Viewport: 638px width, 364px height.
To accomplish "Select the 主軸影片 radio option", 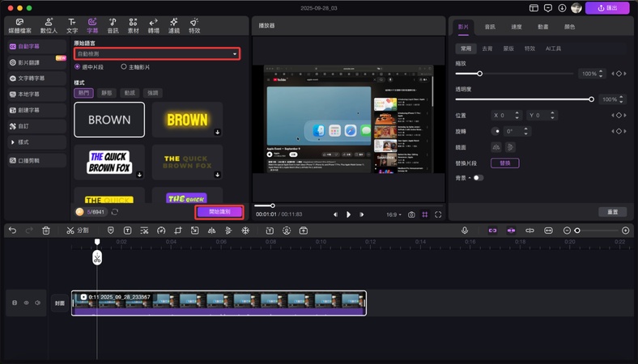I will coord(124,67).
